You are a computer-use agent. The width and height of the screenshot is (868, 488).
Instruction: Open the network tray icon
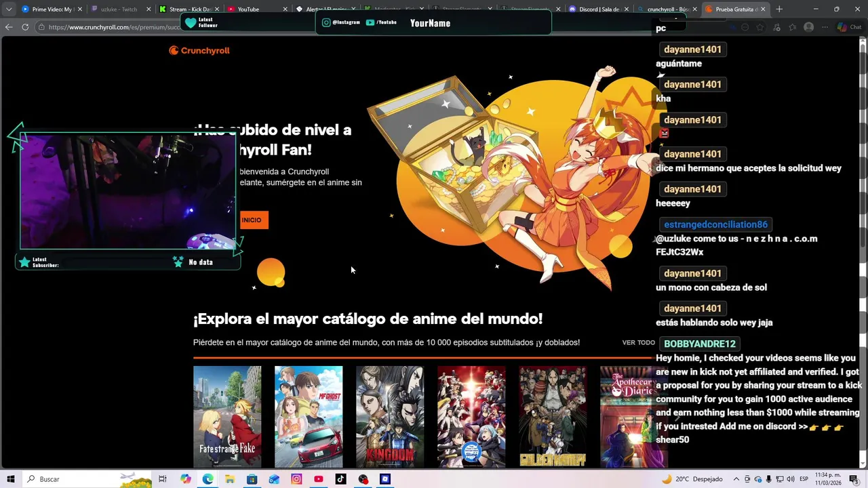pos(780,479)
